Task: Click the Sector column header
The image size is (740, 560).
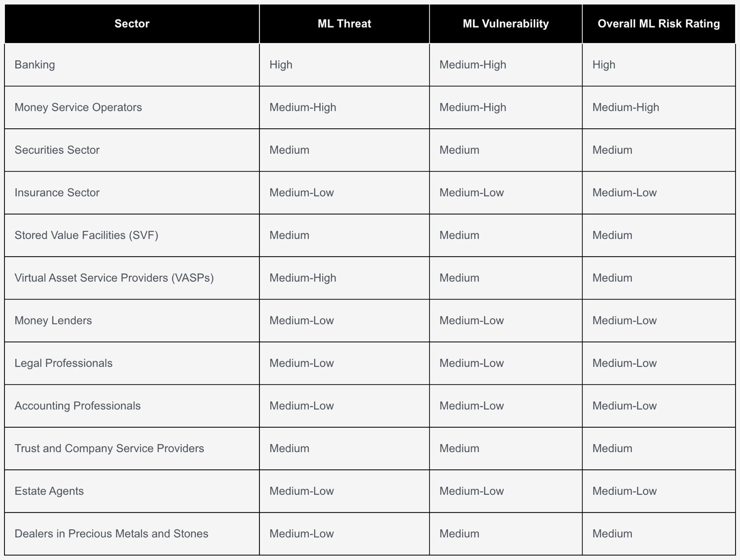Action: click(132, 24)
